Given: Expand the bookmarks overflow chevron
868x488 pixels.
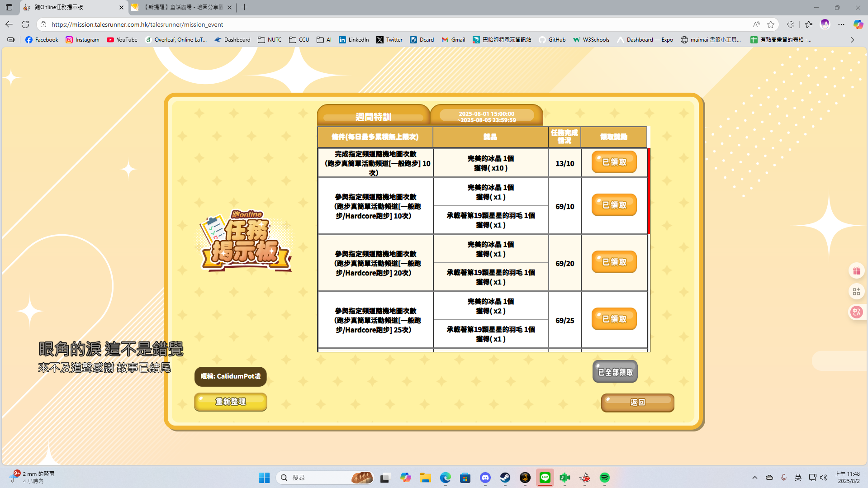Looking at the screenshot, I should click(852, 40).
